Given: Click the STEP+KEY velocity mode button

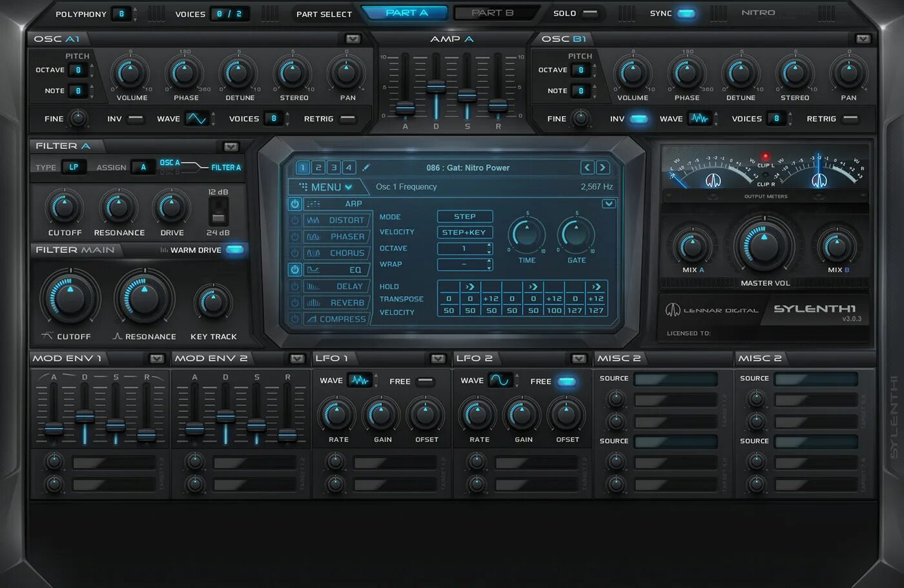Looking at the screenshot, I should tap(464, 232).
